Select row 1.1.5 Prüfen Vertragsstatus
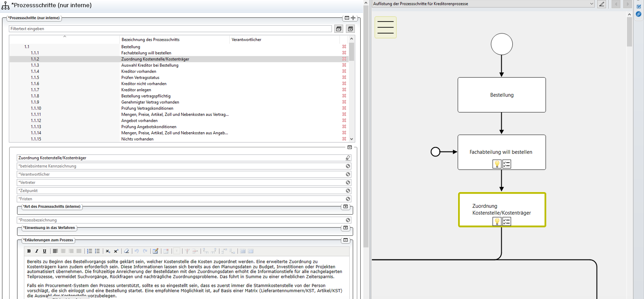Image resolution: width=644 pixels, height=299 pixels. pos(140,78)
